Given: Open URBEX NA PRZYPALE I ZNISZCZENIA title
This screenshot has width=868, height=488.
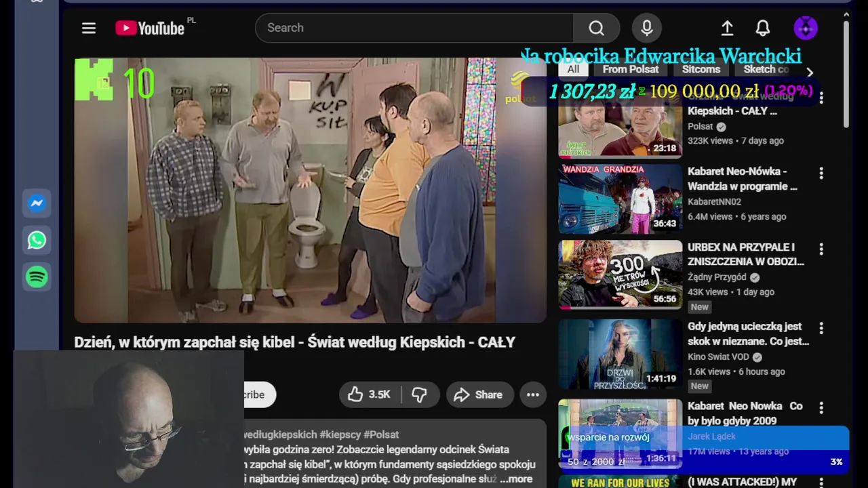Looking at the screenshot, I should 746,254.
